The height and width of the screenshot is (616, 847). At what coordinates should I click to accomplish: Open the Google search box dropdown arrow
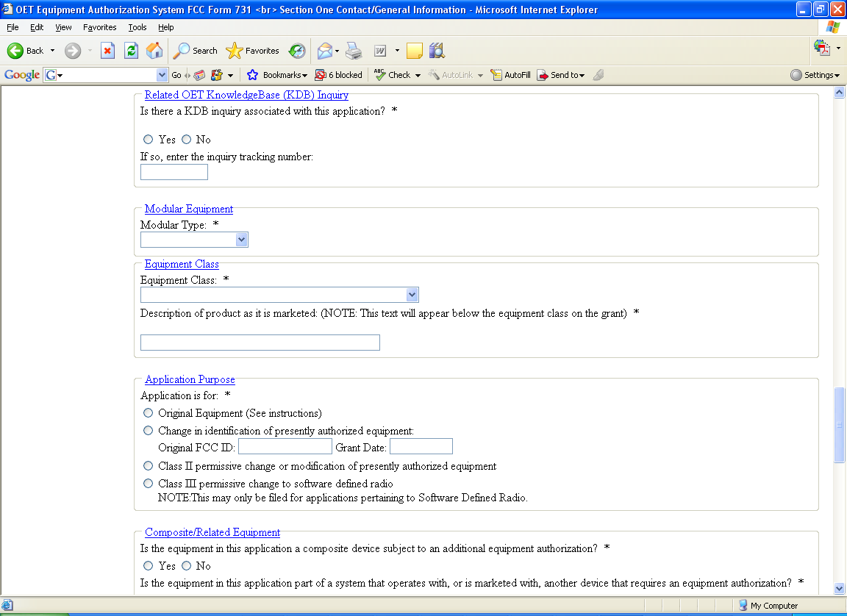coord(162,75)
